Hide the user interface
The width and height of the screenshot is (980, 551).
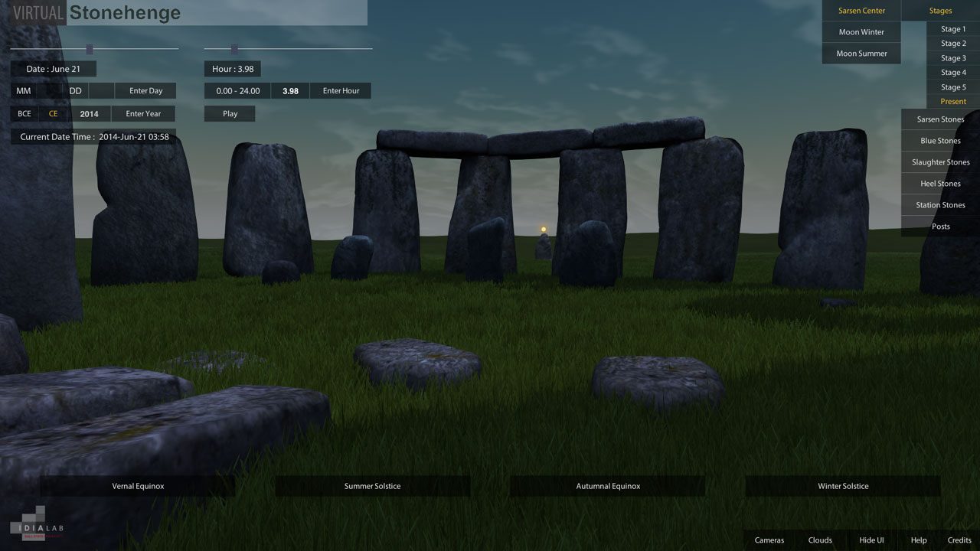871,540
